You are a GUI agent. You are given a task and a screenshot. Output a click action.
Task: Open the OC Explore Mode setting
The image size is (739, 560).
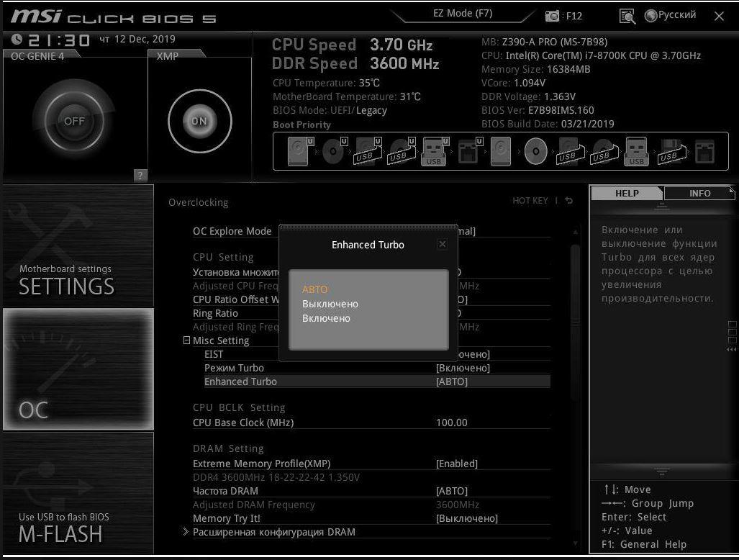(371, 231)
